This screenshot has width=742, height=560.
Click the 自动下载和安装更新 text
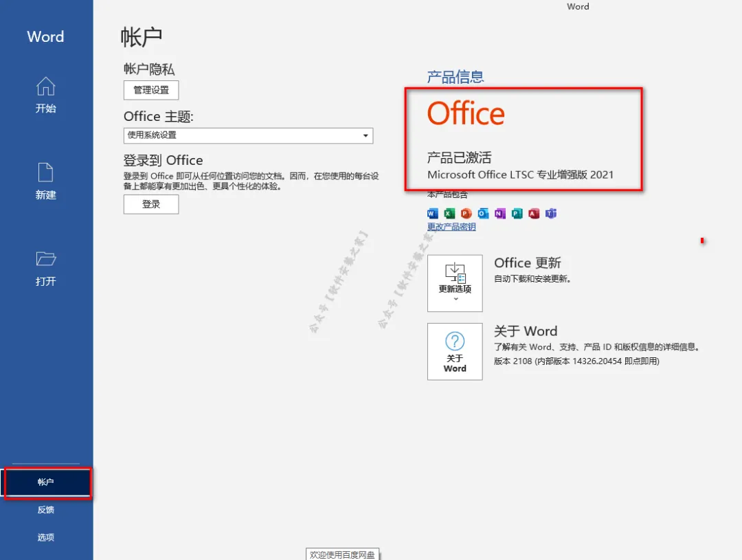532,279
